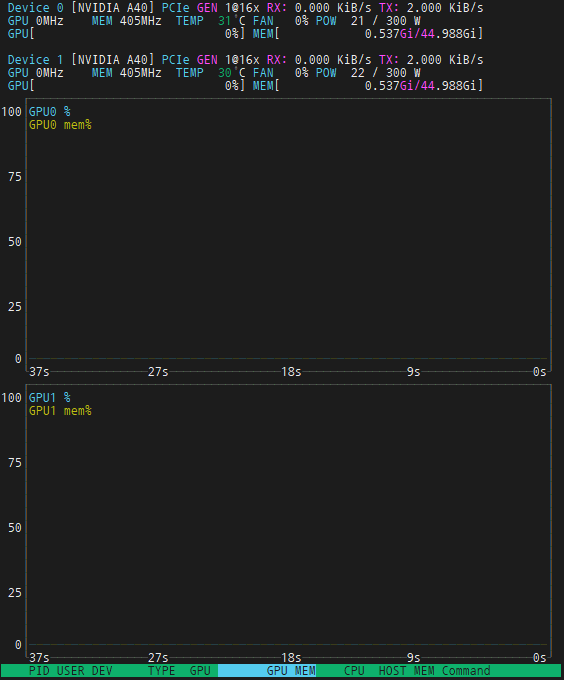Image resolution: width=564 pixels, height=680 pixels.
Task: Click the 0s time label under GPU1 chart
Action: click(540, 658)
